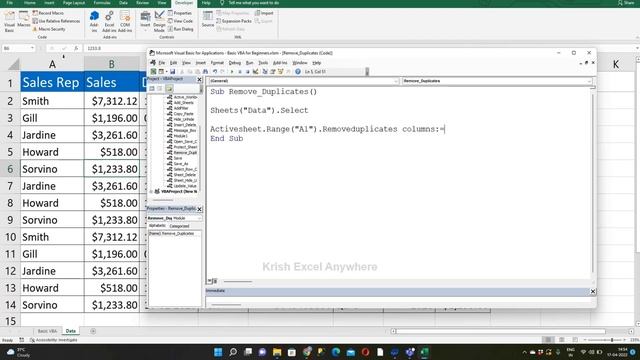Open the Page Layout ribbon tab

tap(74, 3)
